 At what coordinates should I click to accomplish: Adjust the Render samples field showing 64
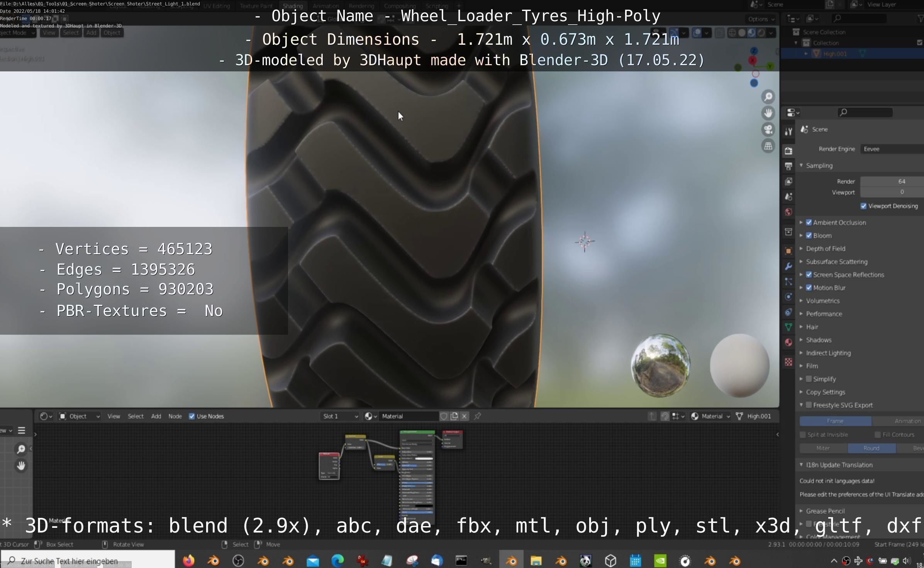coord(892,181)
